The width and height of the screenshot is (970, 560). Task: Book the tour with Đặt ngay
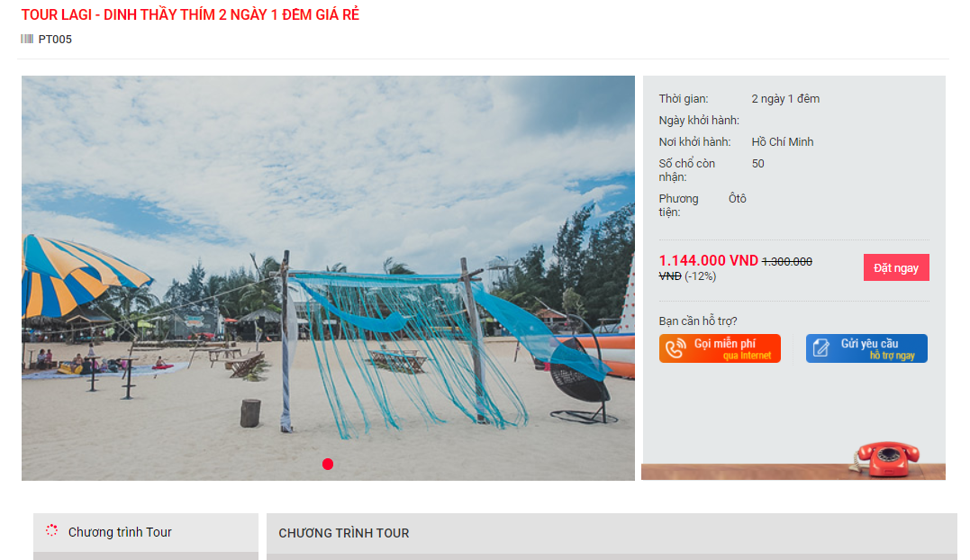point(896,267)
